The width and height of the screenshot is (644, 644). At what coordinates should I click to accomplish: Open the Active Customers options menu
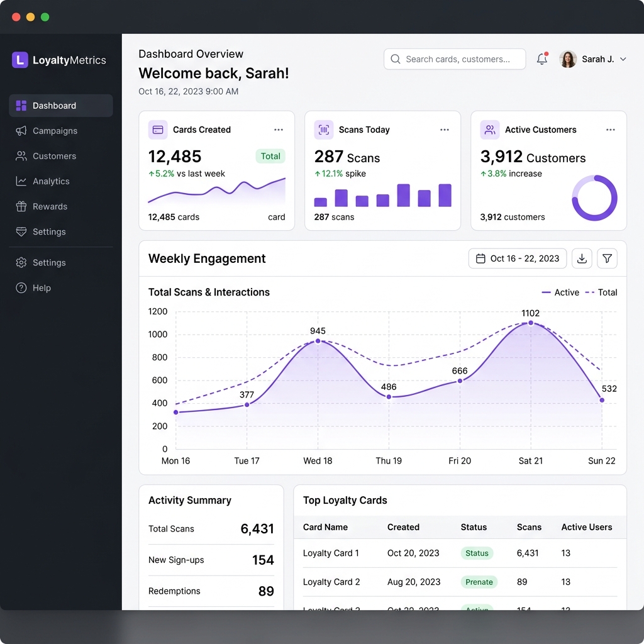pyautogui.click(x=611, y=130)
